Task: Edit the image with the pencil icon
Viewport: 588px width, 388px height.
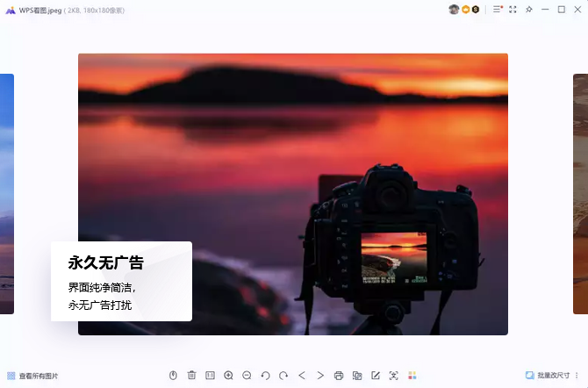Action: (376, 376)
